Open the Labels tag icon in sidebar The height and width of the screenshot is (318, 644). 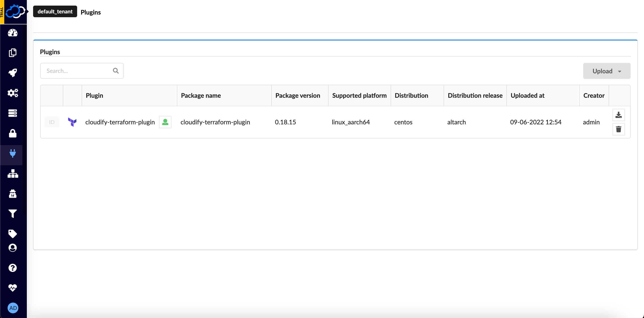click(x=13, y=234)
